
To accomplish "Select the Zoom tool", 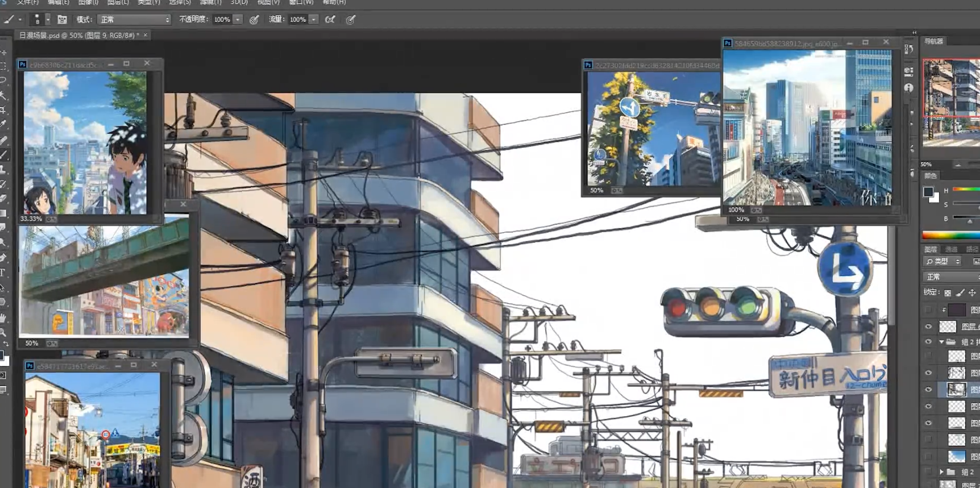I will (4, 332).
